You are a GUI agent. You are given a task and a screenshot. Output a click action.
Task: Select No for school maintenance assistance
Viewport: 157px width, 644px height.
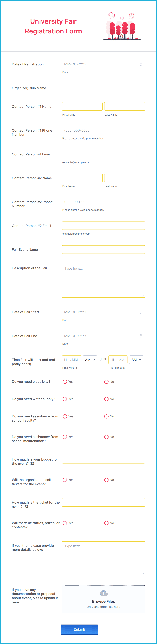[x=106, y=437]
